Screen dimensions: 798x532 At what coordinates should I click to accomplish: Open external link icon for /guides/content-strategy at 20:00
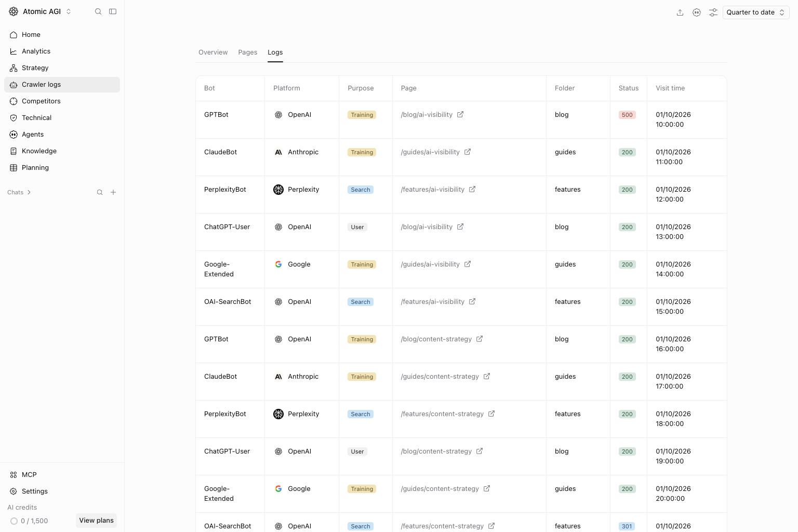coord(487,488)
